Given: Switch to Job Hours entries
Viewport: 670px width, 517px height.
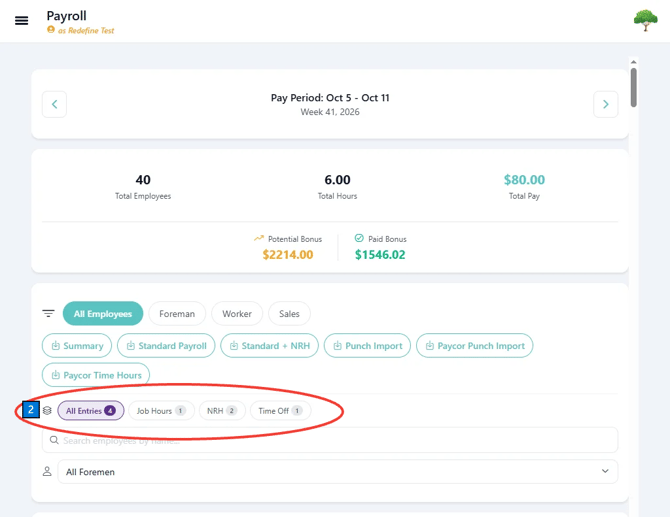Looking at the screenshot, I should click(161, 411).
